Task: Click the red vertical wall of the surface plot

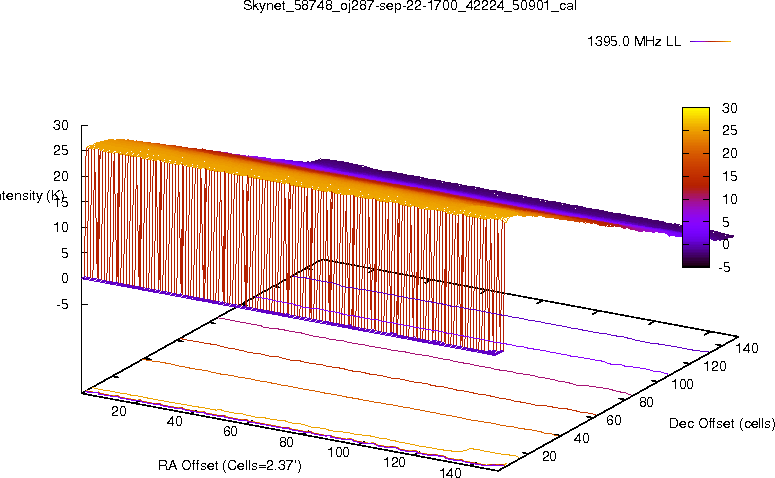Action: tap(292, 252)
